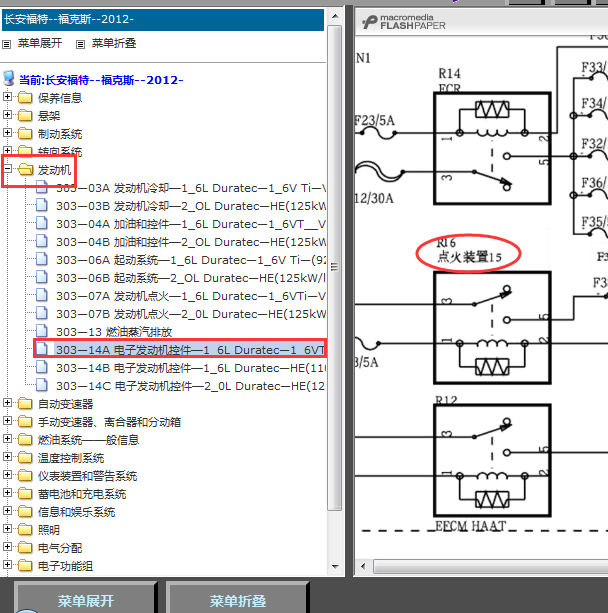Click top 菜单折叠 link
Viewport: 608px width, 613px height.
pyautogui.click(x=114, y=43)
